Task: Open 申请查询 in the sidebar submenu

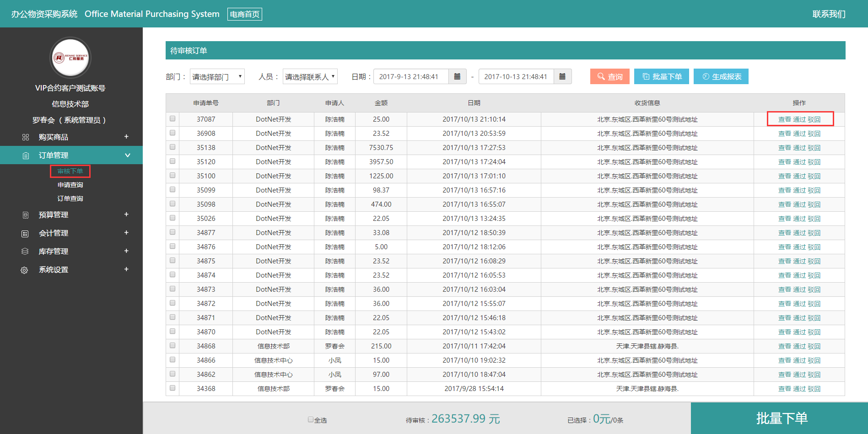Action: point(70,185)
